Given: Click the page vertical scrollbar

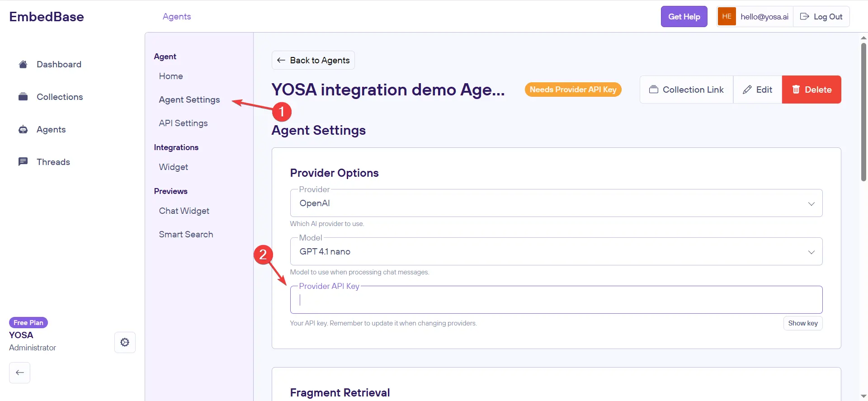Looking at the screenshot, I should pyautogui.click(x=863, y=113).
